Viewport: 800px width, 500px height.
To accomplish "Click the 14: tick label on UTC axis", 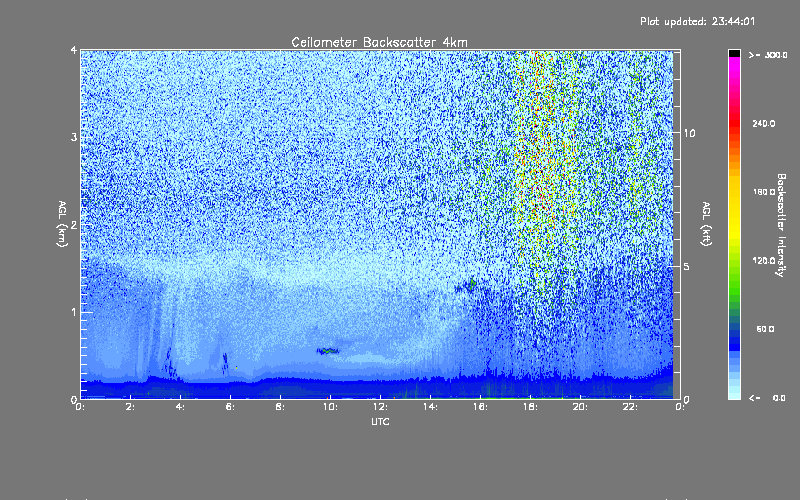I will [x=430, y=407].
